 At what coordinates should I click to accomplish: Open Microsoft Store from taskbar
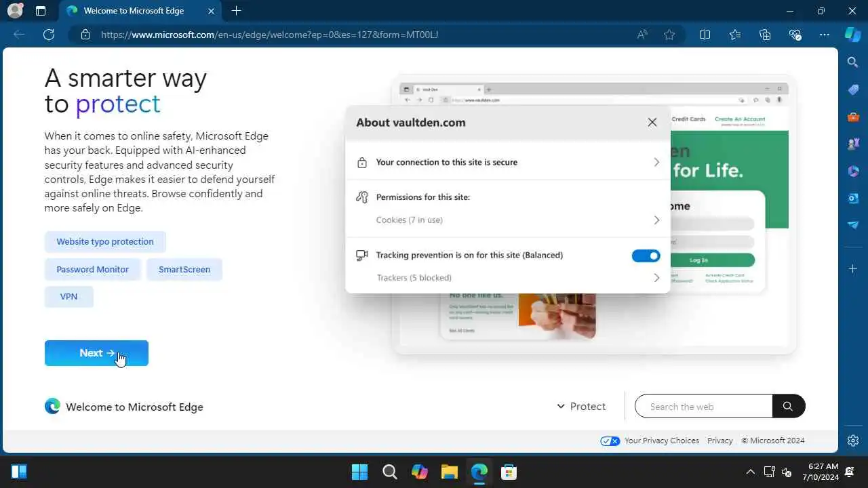click(509, 472)
